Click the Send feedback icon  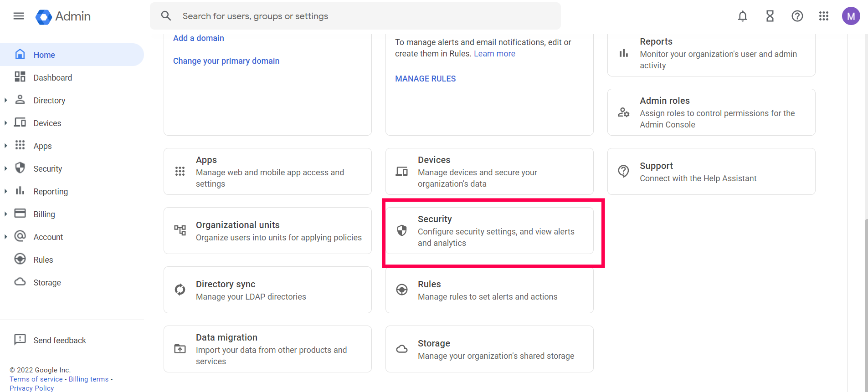click(20, 340)
